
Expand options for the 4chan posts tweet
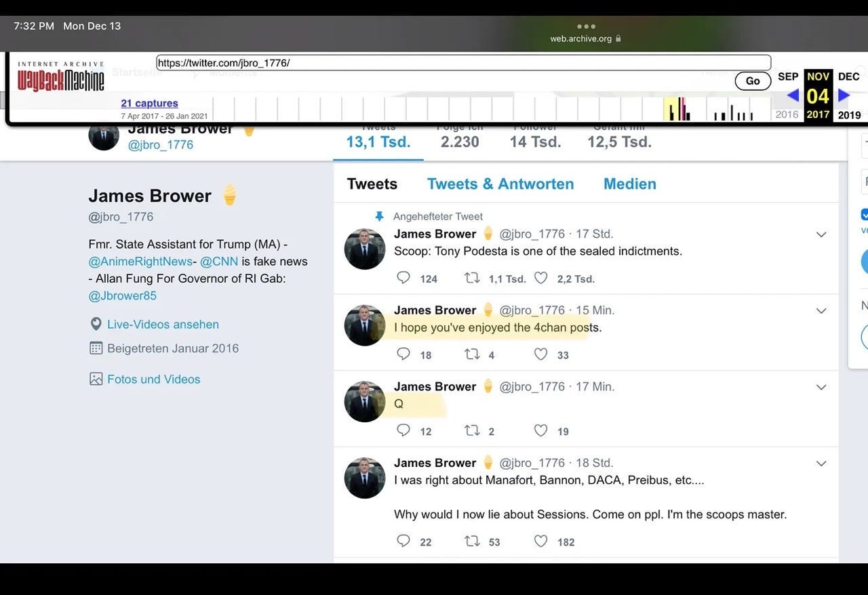(x=821, y=311)
